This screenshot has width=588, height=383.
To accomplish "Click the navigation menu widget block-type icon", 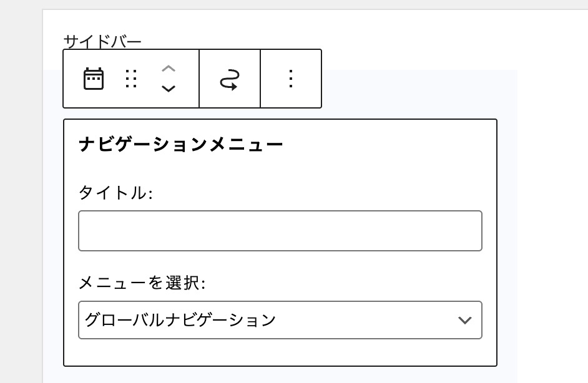I will 94,79.
